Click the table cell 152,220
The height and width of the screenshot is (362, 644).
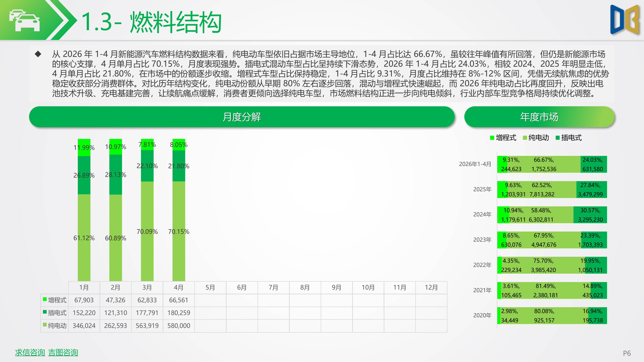[84, 313]
